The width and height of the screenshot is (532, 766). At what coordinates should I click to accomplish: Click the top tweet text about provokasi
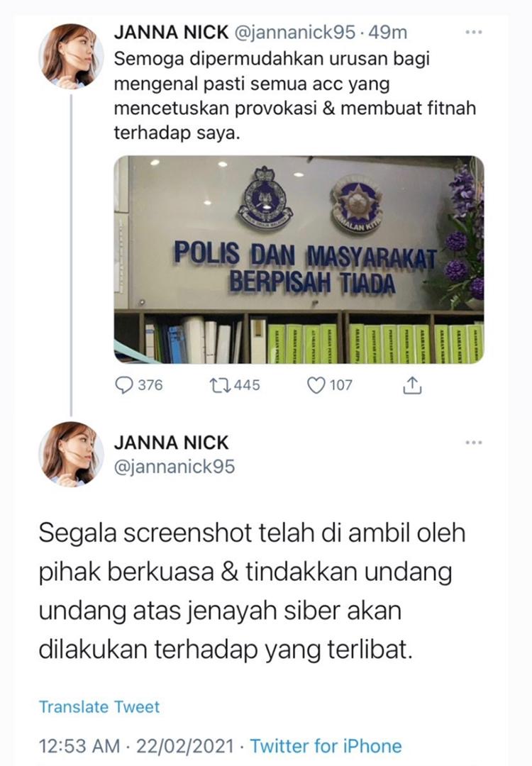pyautogui.click(x=294, y=96)
